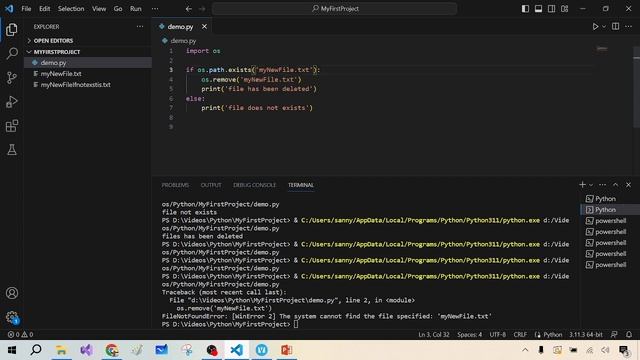Show errors and warnings in status bar

(x=20, y=335)
